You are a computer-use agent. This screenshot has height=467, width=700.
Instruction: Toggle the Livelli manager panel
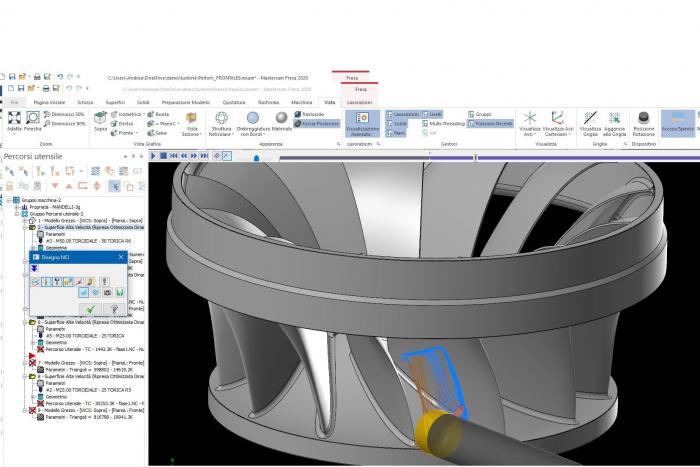[x=432, y=114]
